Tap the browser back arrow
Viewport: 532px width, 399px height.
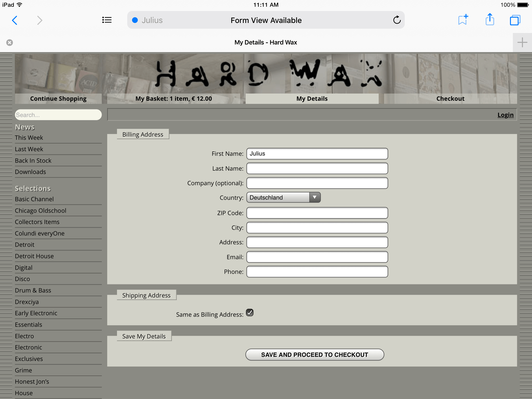point(15,20)
